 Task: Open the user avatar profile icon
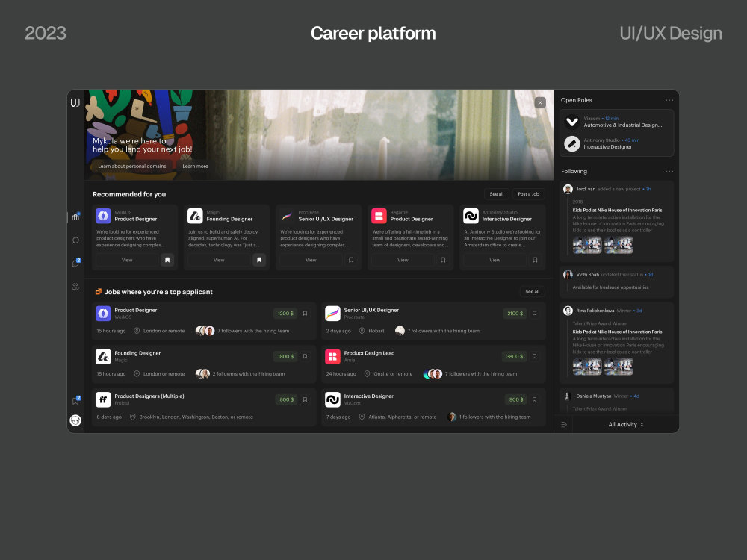coord(75,420)
